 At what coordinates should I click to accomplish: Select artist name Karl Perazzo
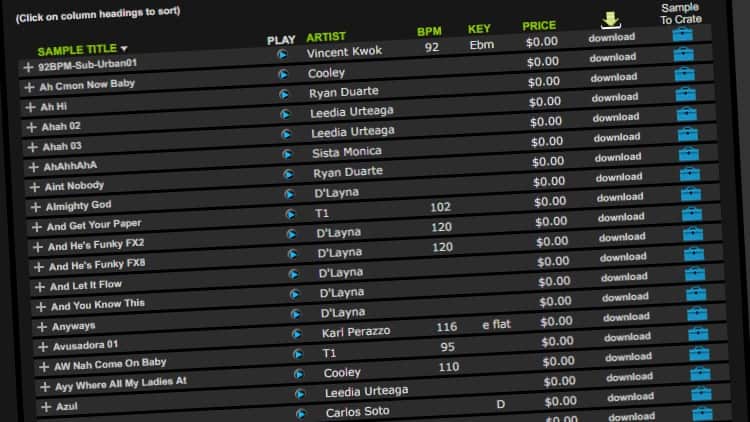point(356,332)
